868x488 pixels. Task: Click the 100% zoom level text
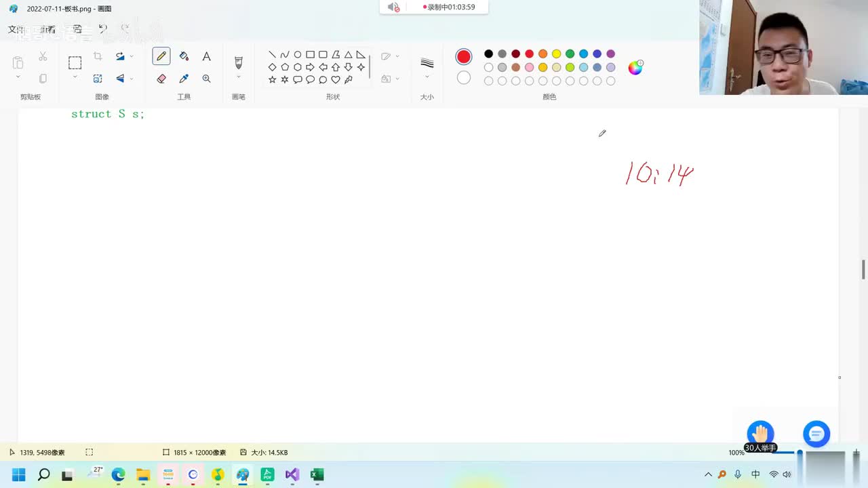[736, 453]
